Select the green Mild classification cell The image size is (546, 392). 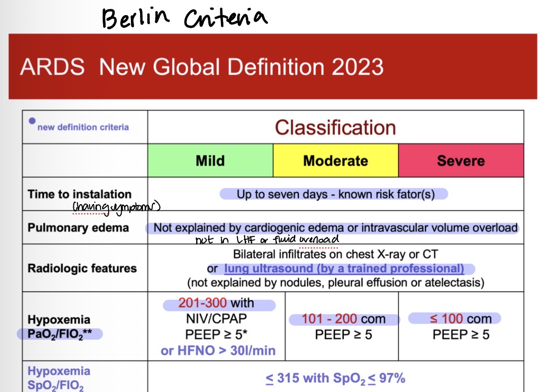[210, 161]
